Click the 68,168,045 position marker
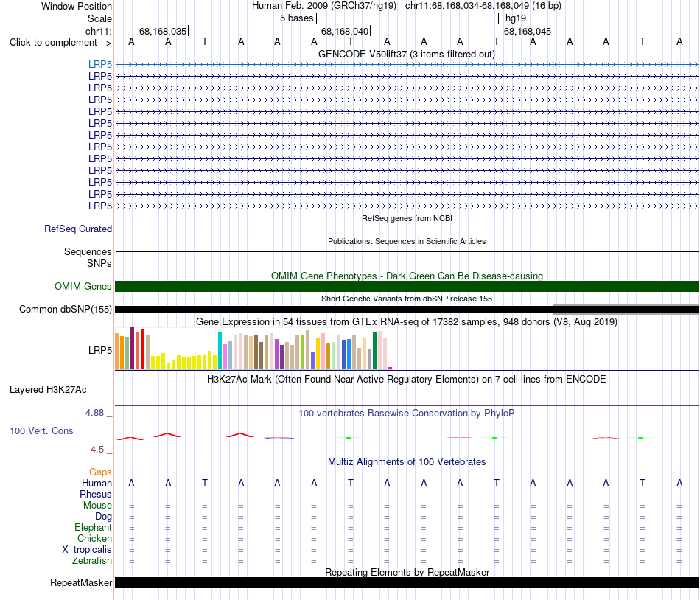This screenshot has height=600, width=700. click(528, 31)
